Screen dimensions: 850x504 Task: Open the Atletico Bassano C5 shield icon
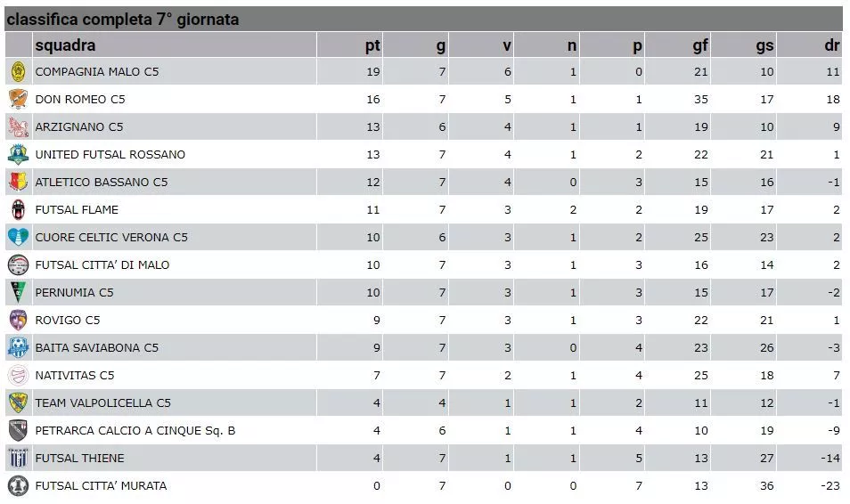tap(19, 182)
